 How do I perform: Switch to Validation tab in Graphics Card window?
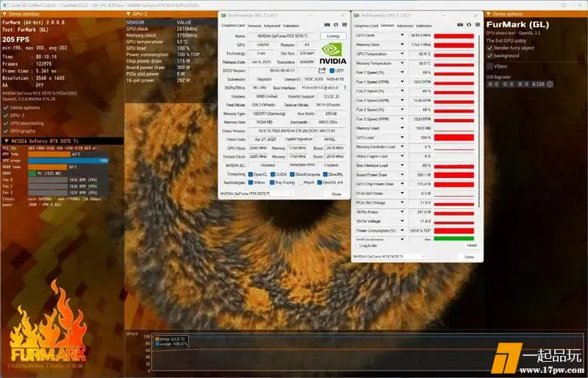[x=291, y=26]
